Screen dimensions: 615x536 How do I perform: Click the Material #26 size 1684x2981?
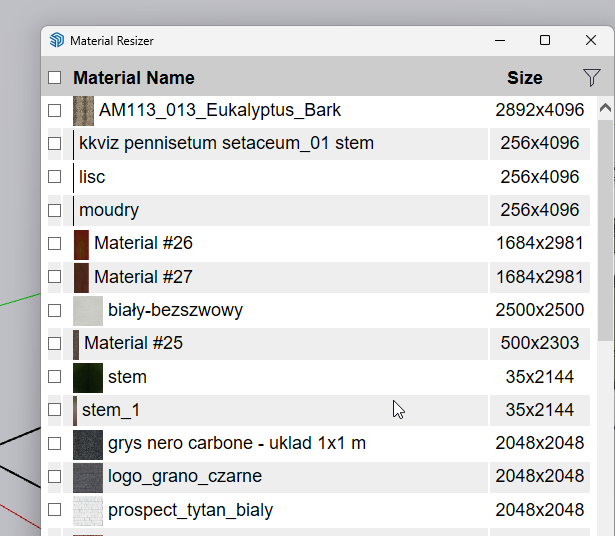[x=540, y=243]
